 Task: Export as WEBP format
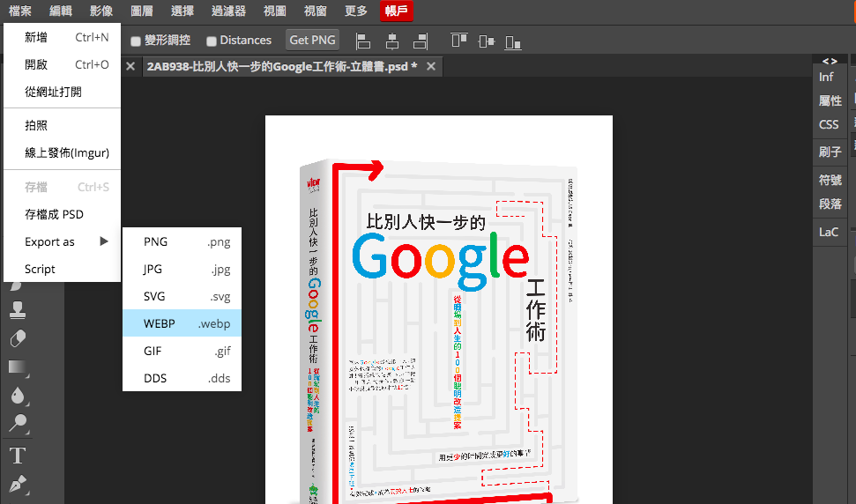point(182,323)
